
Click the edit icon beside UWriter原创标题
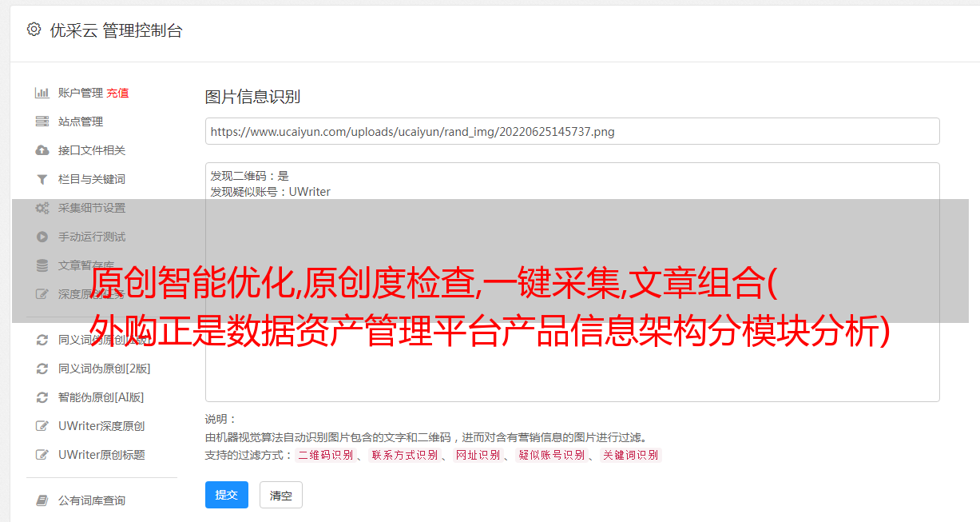[x=42, y=455]
